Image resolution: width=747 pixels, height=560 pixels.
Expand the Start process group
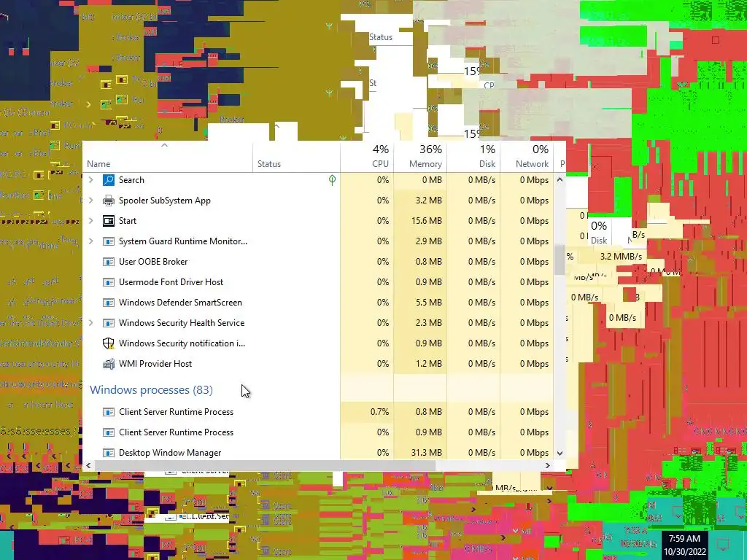point(91,221)
